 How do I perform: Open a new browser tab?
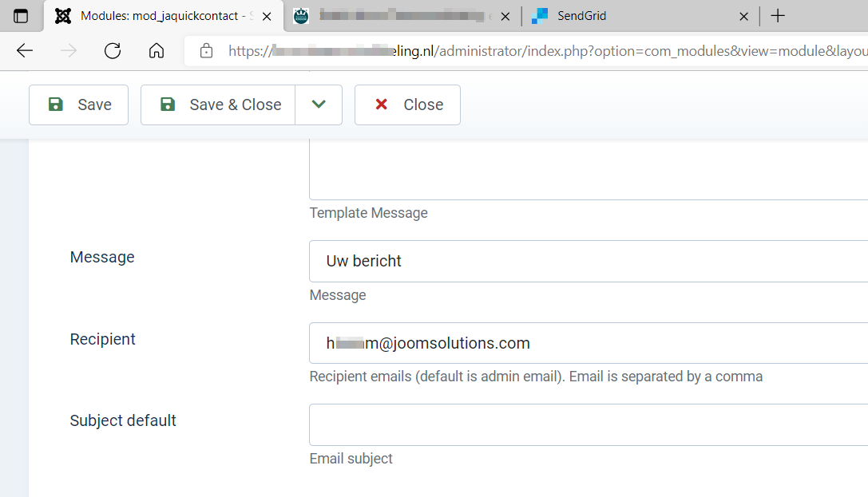[x=778, y=16]
